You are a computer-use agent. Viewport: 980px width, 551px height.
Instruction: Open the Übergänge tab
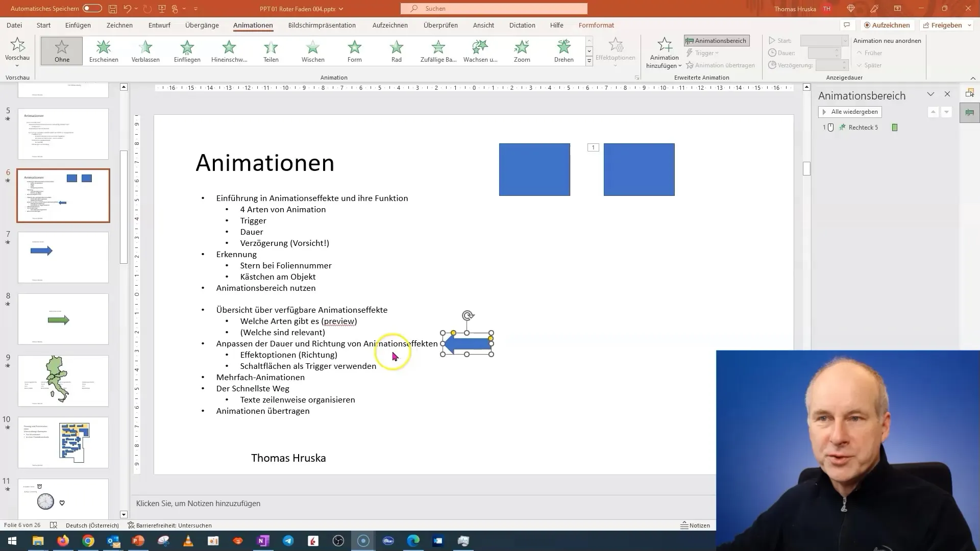click(202, 25)
